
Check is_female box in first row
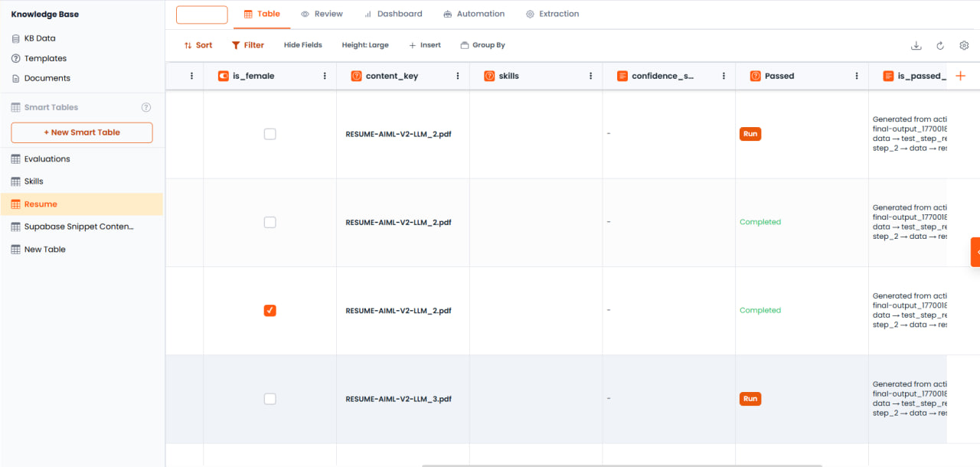[269, 134]
